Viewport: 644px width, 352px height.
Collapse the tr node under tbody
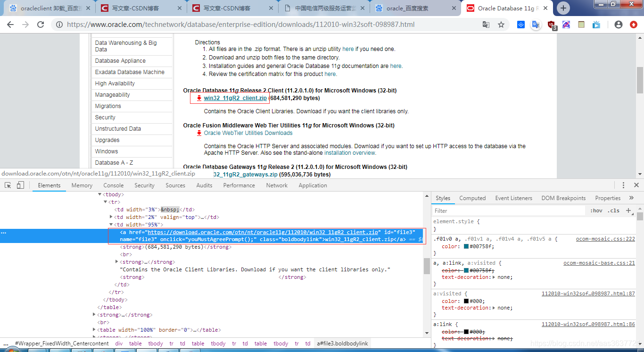pos(105,202)
